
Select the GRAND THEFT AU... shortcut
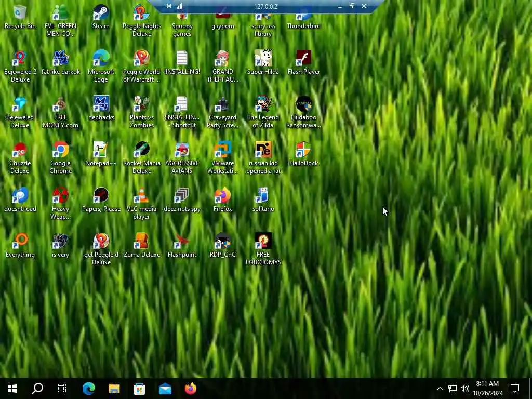pos(222,66)
